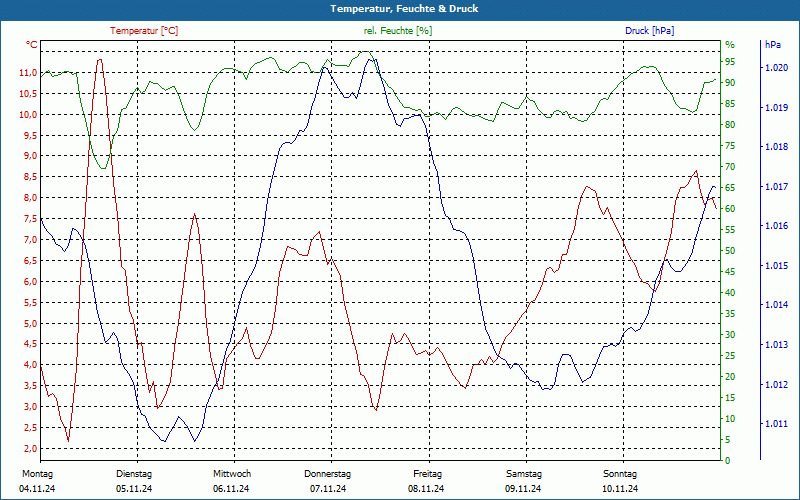Click the 90 humidity axis value
Image resolution: width=800 pixels, height=500 pixels.
(730, 83)
